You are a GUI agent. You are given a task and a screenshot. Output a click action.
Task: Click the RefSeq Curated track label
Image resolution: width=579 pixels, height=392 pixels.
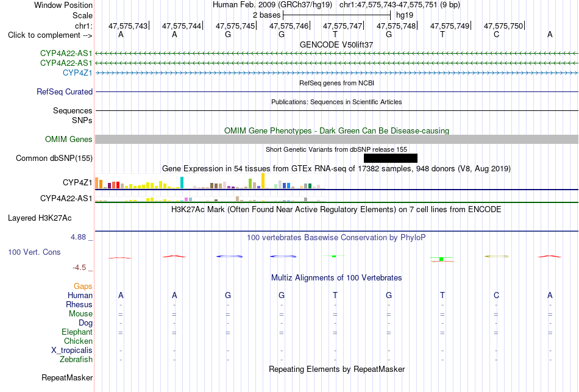pos(65,91)
